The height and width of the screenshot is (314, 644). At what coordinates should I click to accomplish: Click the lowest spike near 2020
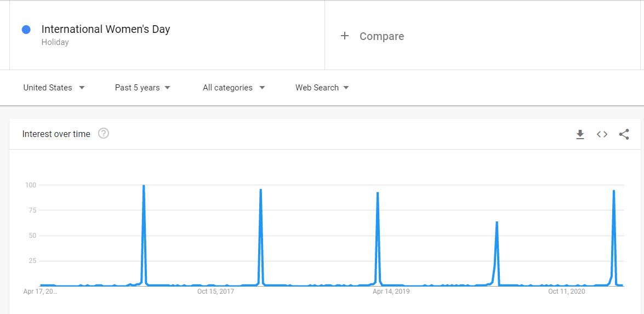point(497,222)
